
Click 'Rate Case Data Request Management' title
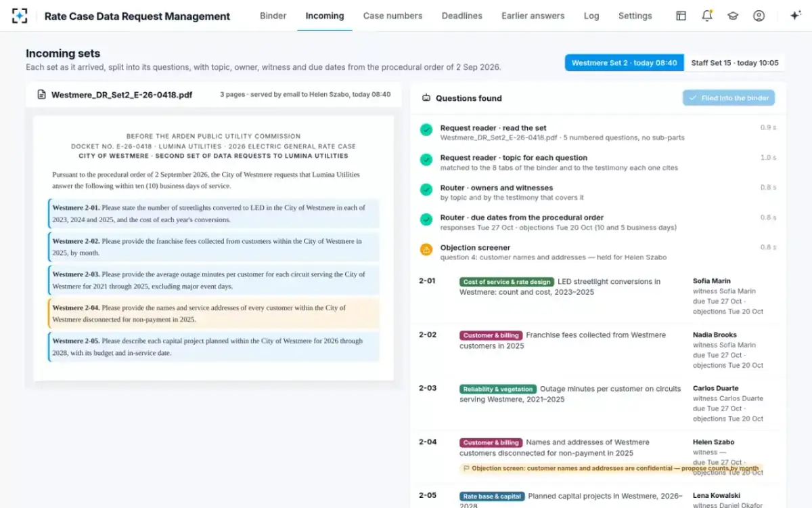coord(137,16)
